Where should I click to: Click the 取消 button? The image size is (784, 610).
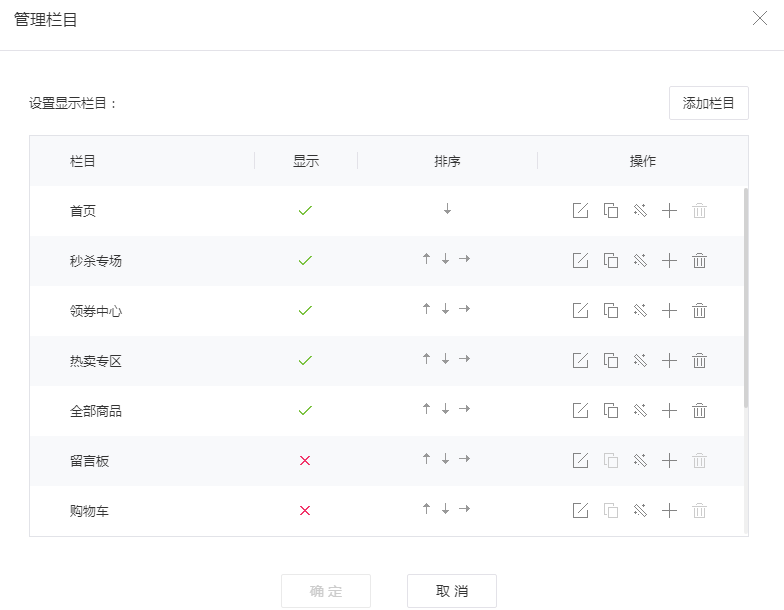[452, 591]
